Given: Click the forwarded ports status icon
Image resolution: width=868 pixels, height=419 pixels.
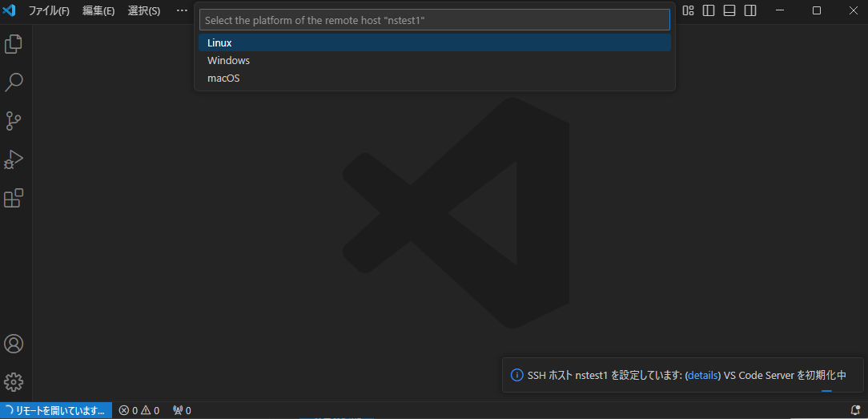Looking at the screenshot, I should (182, 410).
